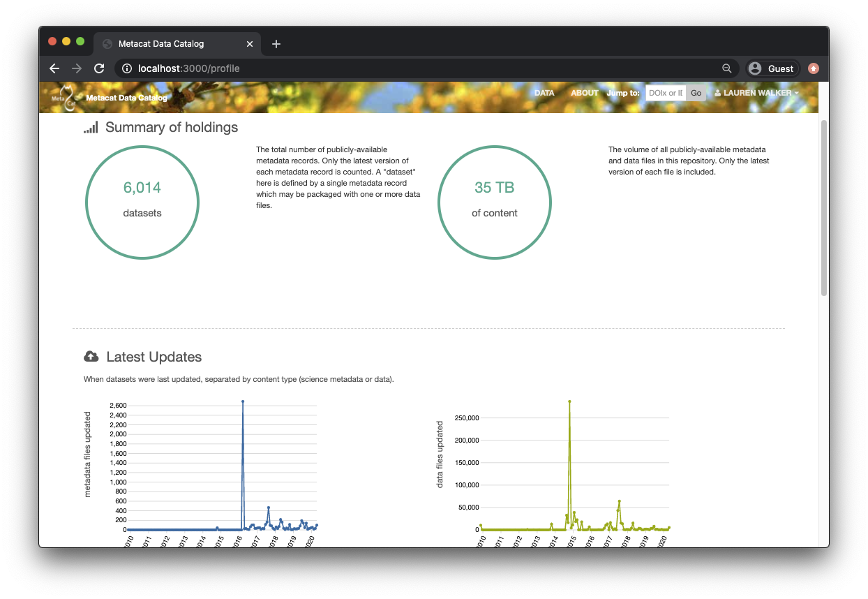
Task: Click the Metacat cat logo icon
Action: (x=65, y=96)
